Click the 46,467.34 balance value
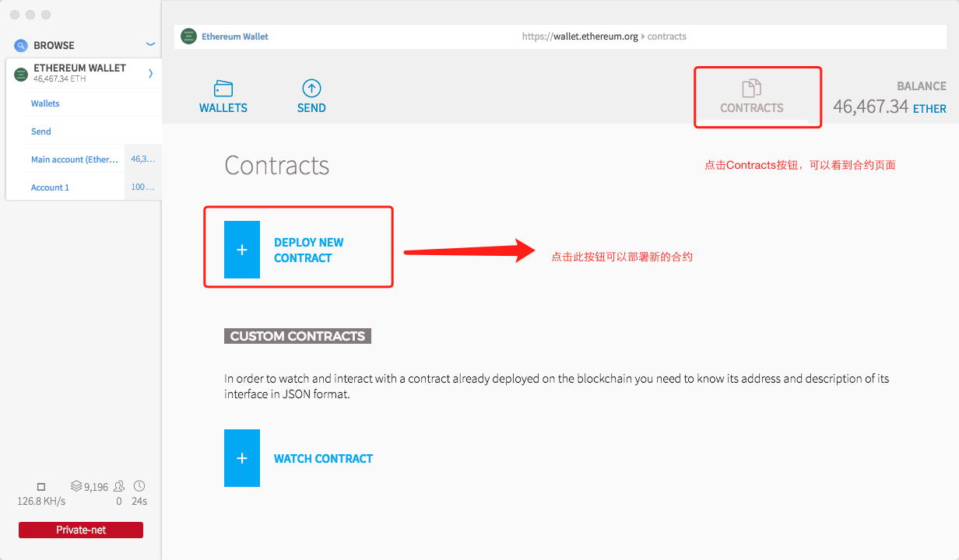This screenshot has height=560, width=959. 871,107
